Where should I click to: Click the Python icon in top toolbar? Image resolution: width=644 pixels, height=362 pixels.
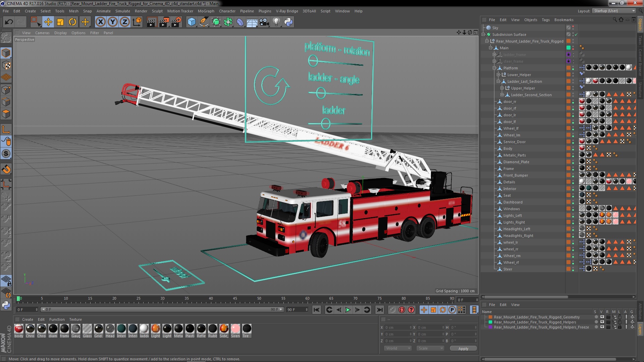click(x=288, y=22)
